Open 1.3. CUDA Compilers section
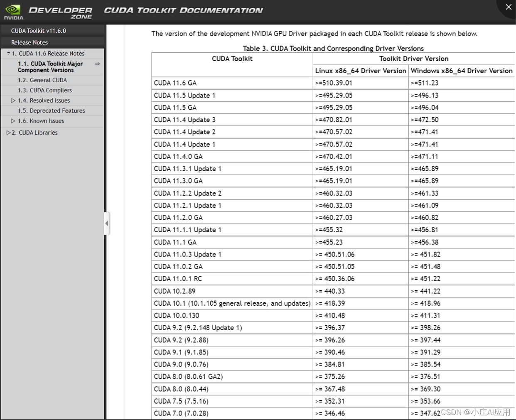The image size is (516, 420). 45,90
